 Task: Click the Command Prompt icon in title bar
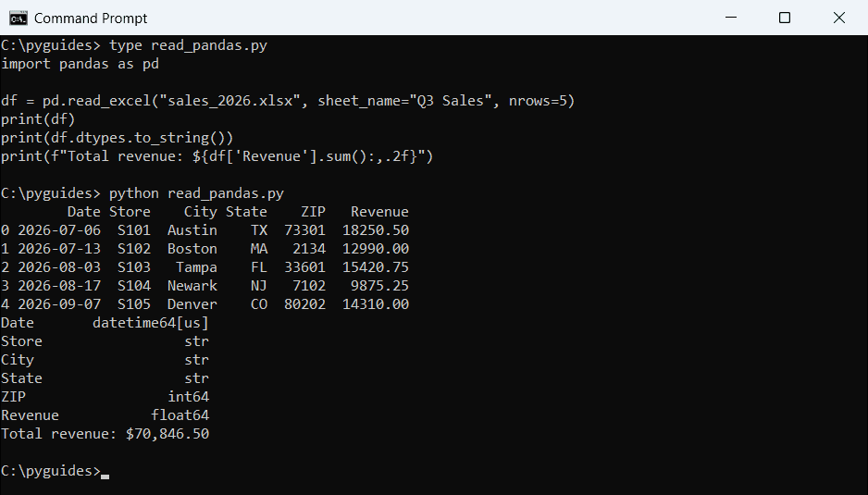pyautogui.click(x=19, y=19)
